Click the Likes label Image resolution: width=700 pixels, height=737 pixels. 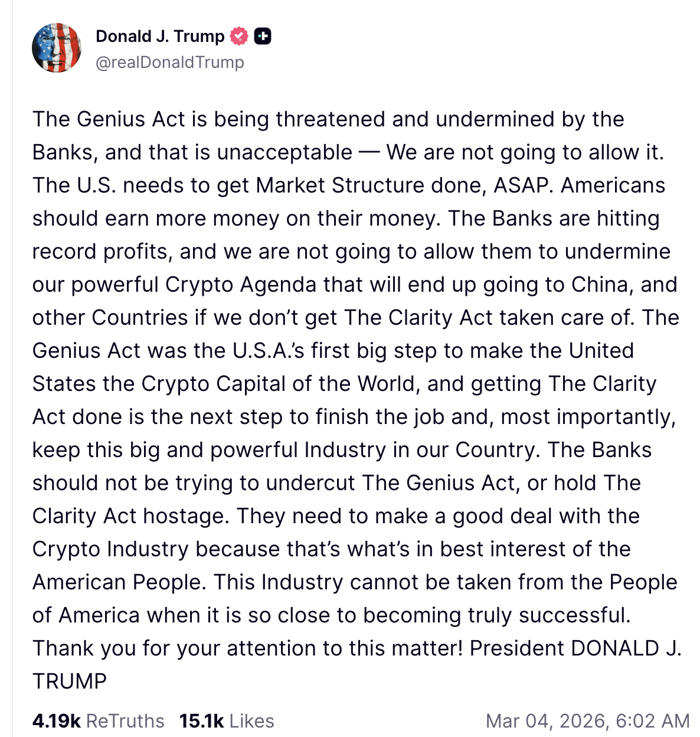coord(251,721)
